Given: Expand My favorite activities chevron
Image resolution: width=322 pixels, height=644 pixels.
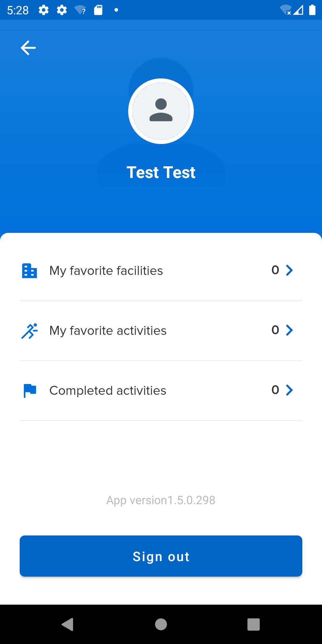Looking at the screenshot, I should pos(289,330).
